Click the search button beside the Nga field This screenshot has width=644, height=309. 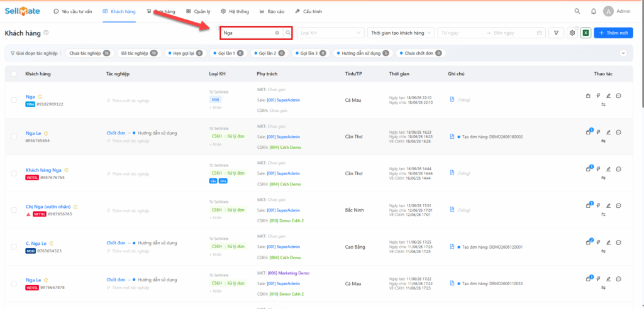[x=288, y=33]
